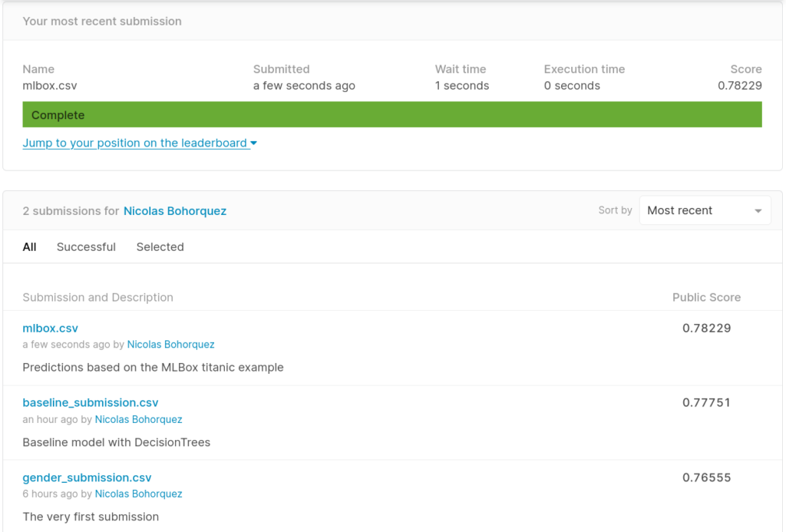Image resolution: width=786 pixels, height=532 pixels.
Task: Open the leaderboard jump disclosure arrow
Action: [253, 143]
